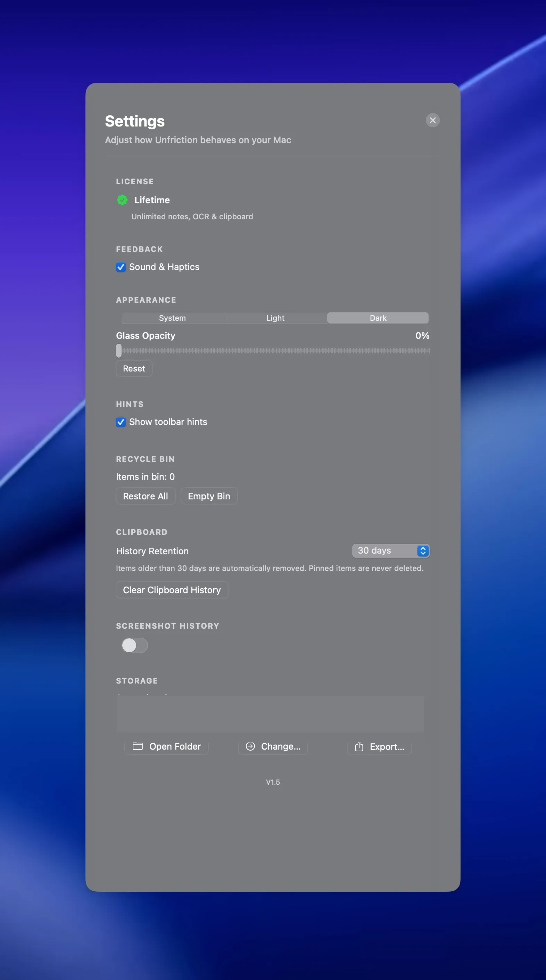Click the share icon beside Export...
Viewport: 546px width, 980px height.
[x=359, y=746]
